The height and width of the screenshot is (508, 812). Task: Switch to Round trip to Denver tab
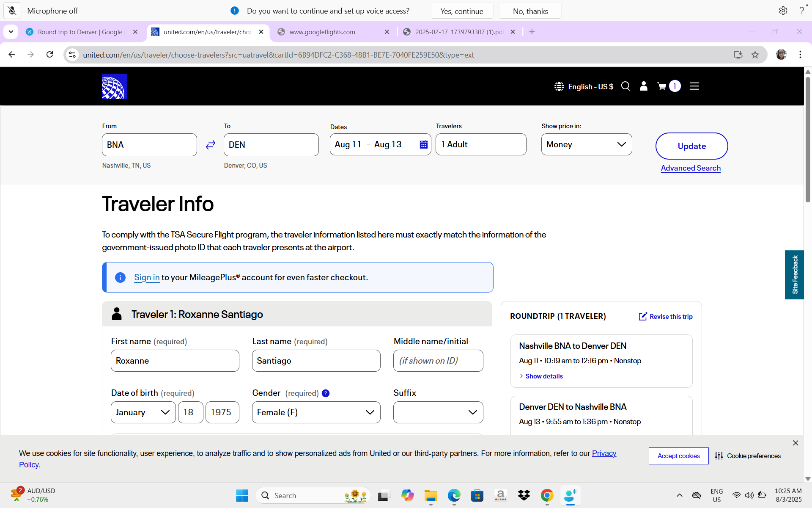81,32
